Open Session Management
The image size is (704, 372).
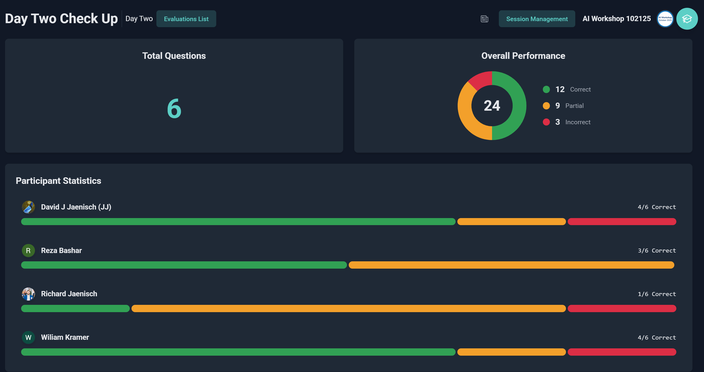(537, 19)
